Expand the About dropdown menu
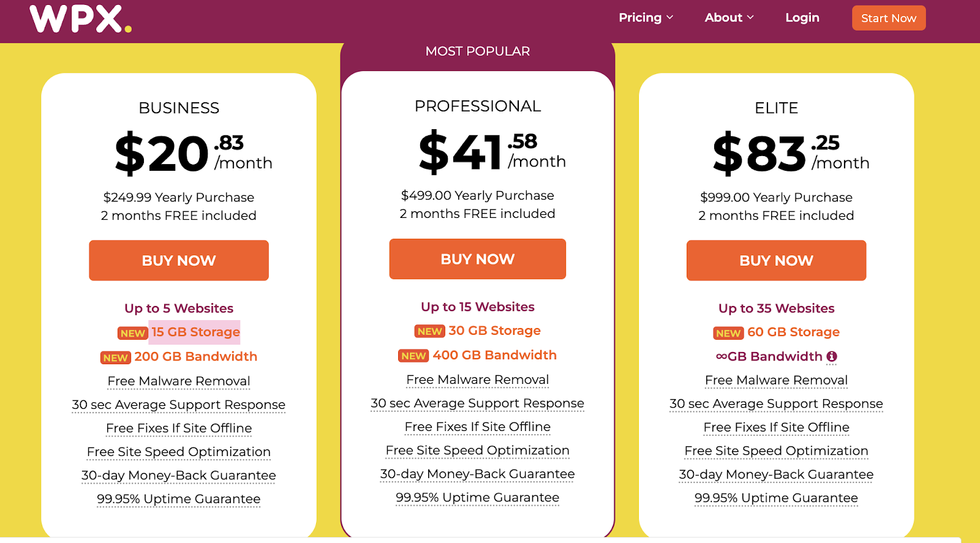 point(729,18)
